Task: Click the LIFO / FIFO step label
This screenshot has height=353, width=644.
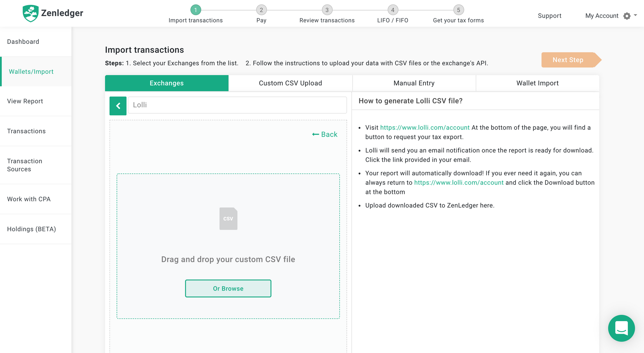Action: click(393, 20)
